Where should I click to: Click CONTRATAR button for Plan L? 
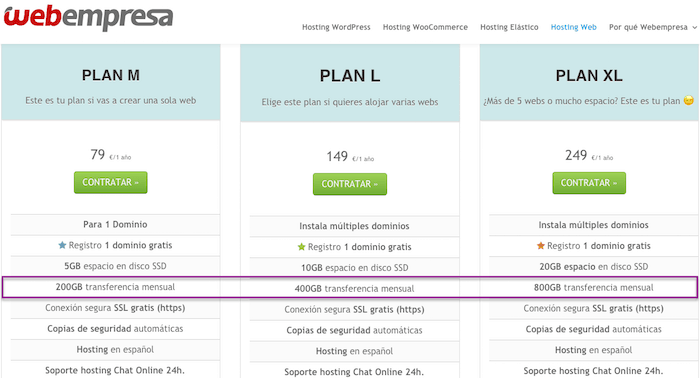[350, 184]
